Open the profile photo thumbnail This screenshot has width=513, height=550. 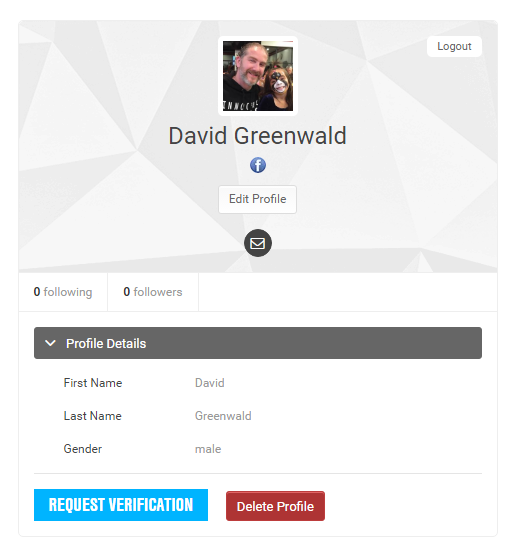[x=258, y=76]
